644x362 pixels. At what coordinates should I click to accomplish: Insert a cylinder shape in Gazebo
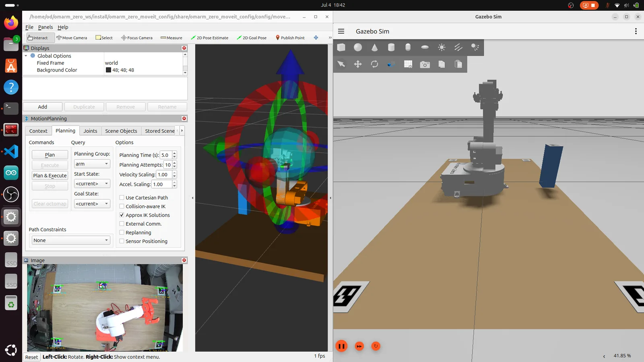coord(391,47)
